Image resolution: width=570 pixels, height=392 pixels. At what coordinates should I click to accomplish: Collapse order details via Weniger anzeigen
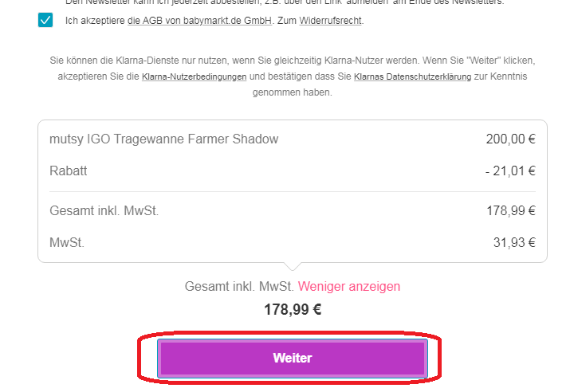pyautogui.click(x=349, y=286)
